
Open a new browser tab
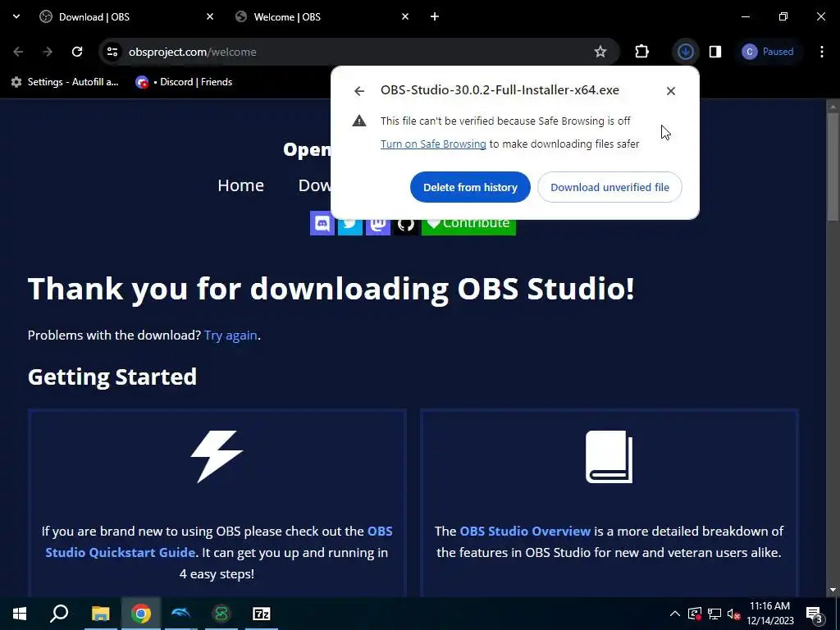pyautogui.click(x=435, y=16)
